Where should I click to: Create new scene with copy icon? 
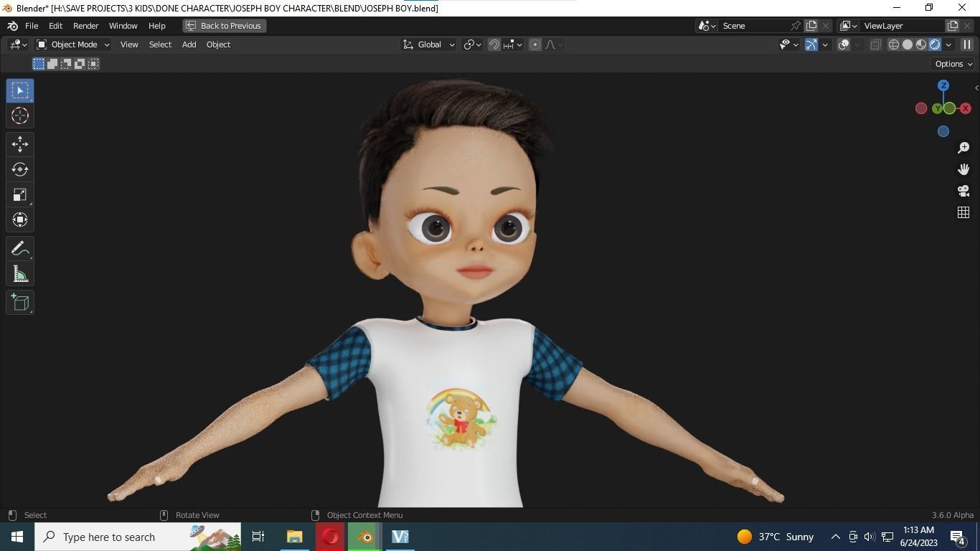coord(811,26)
